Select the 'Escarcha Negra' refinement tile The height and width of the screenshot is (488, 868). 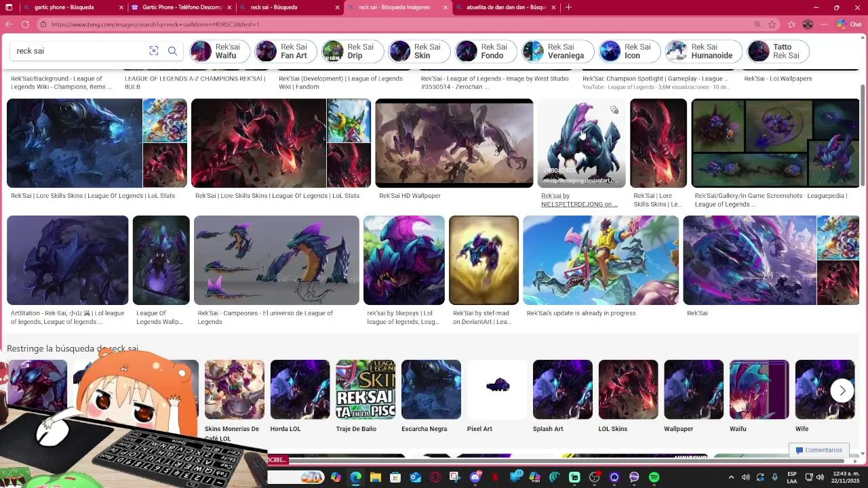click(431, 396)
